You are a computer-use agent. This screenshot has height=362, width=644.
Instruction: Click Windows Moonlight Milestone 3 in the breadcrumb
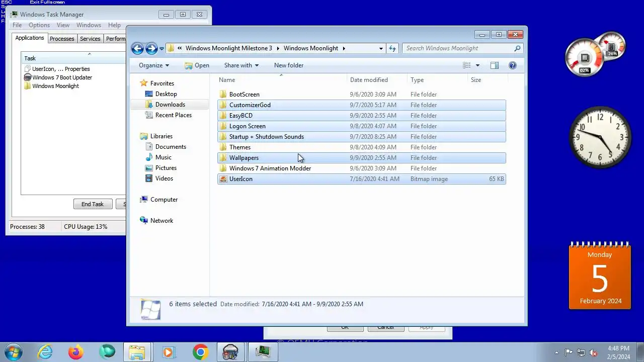click(x=229, y=48)
